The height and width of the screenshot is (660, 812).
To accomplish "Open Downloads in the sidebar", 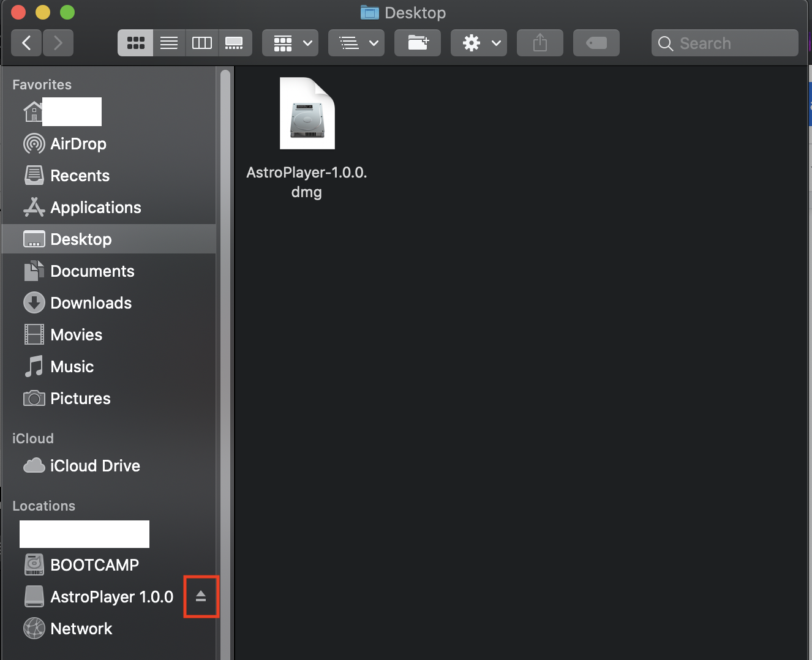I will point(109,303).
